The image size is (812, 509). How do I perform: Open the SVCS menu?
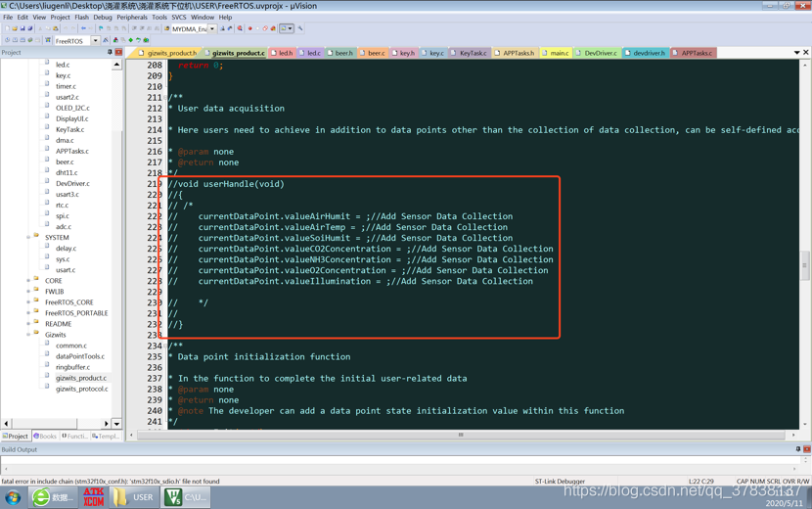click(179, 17)
